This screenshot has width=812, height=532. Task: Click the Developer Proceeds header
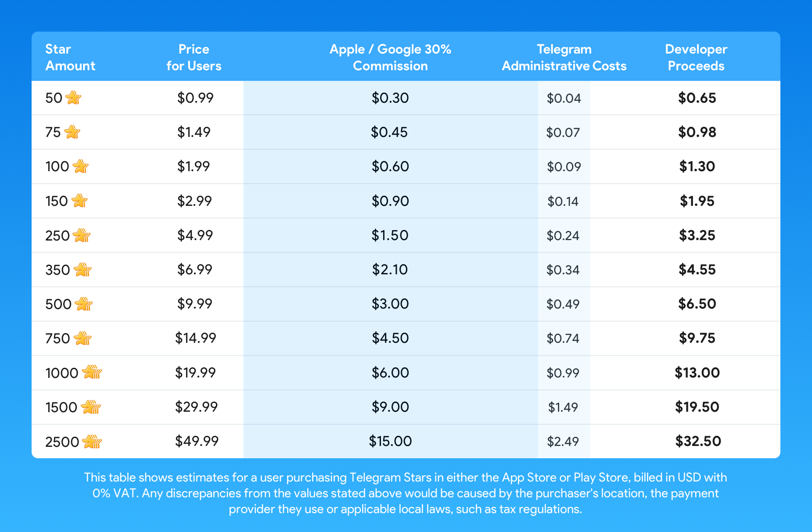coord(696,57)
